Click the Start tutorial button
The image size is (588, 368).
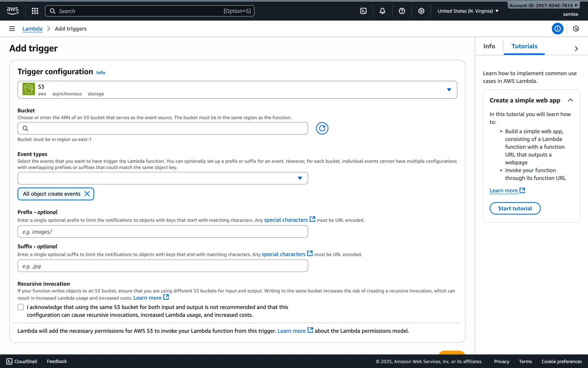(x=515, y=209)
